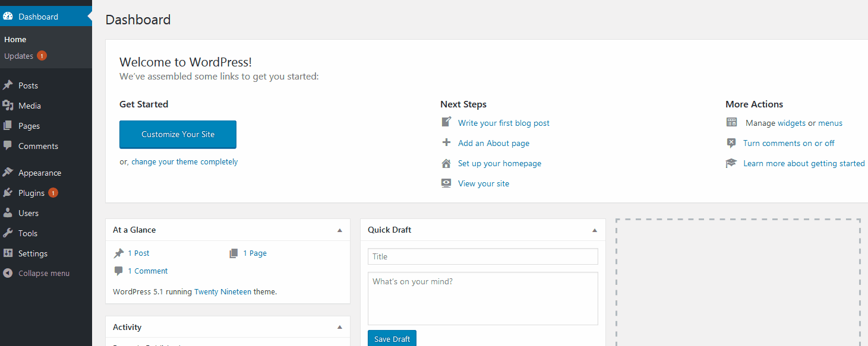
Task: Click the Dashboard gauge icon in sidebar
Action: [x=8, y=17]
